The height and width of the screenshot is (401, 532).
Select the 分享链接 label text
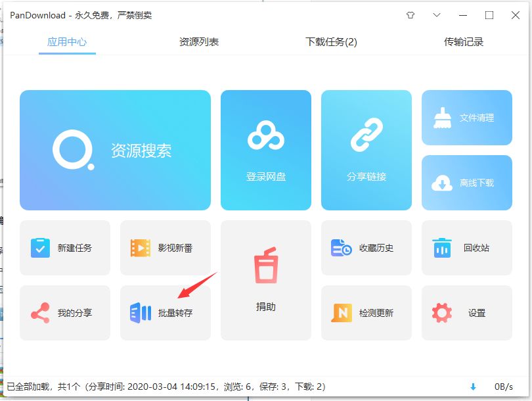pos(366,177)
